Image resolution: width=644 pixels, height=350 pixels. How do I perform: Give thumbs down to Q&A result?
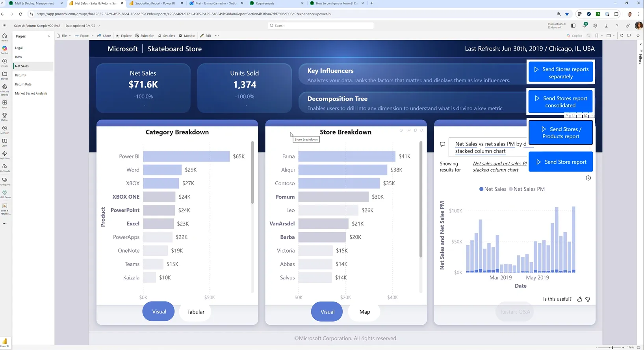click(588, 300)
